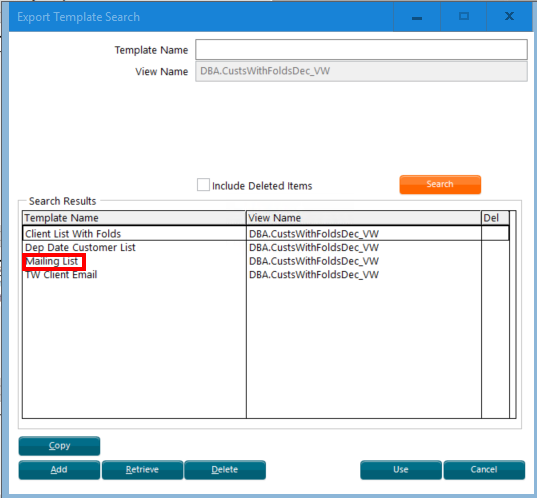Screen dimensions: 537x498
Task: Sort by the View Name column header
Action: (x=364, y=218)
